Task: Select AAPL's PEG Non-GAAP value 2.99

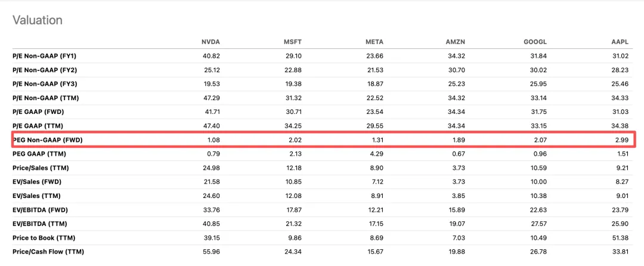Action: [x=621, y=140]
